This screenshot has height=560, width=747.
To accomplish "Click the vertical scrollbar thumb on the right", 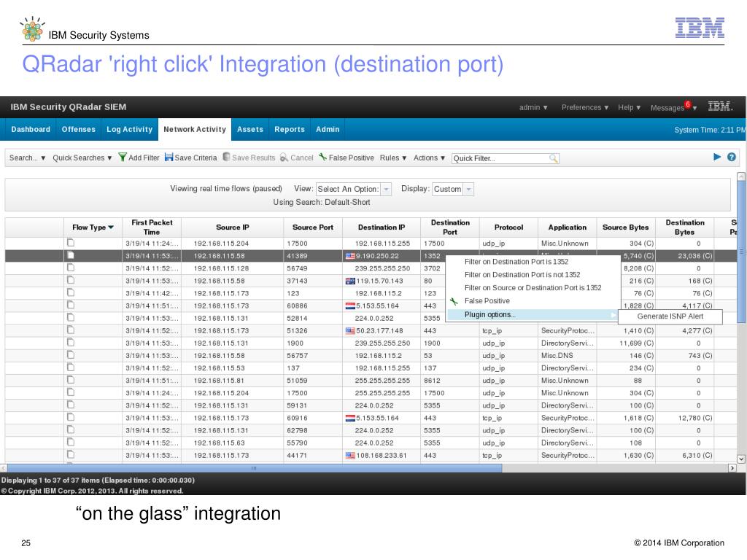I will [x=741, y=252].
